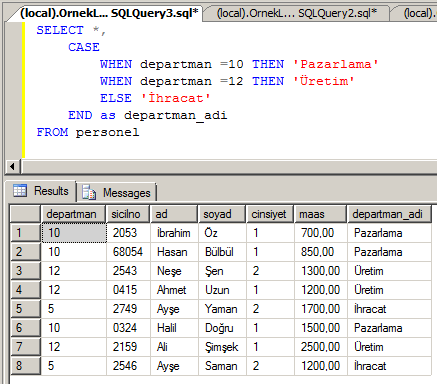This screenshot has width=437, height=384.
Task: Click the cell with sicilno 68054
Action: [128, 252]
